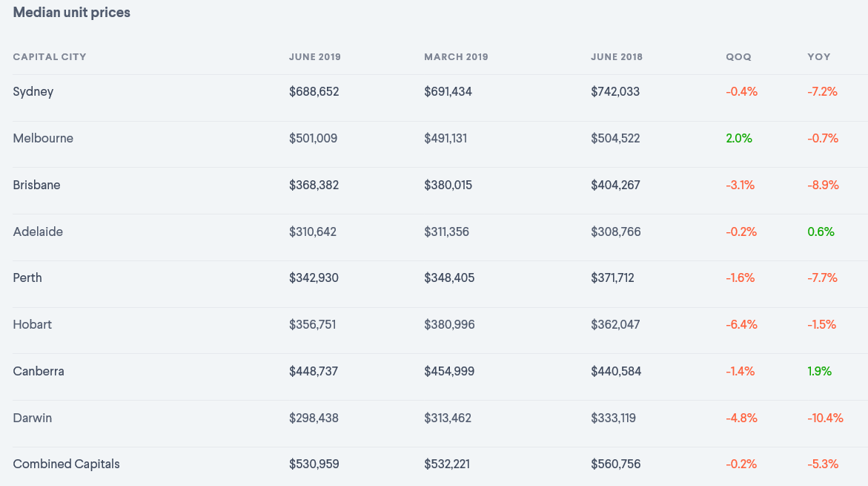The image size is (868, 486).
Task: Select the Brisbane row label
Action: click(x=37, y=185)
